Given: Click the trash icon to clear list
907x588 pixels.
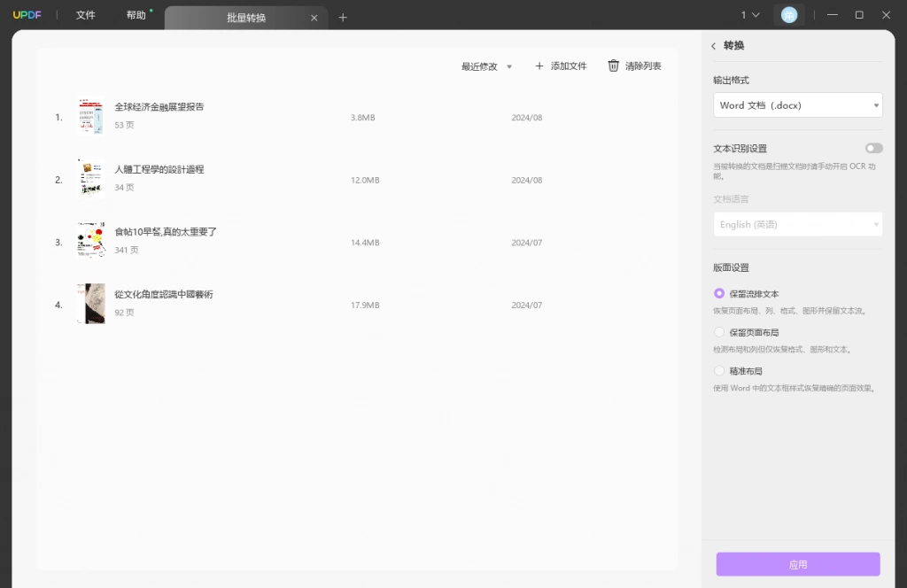Looking at the screenshot, I should pyautogui.click(x=613, y=66).
